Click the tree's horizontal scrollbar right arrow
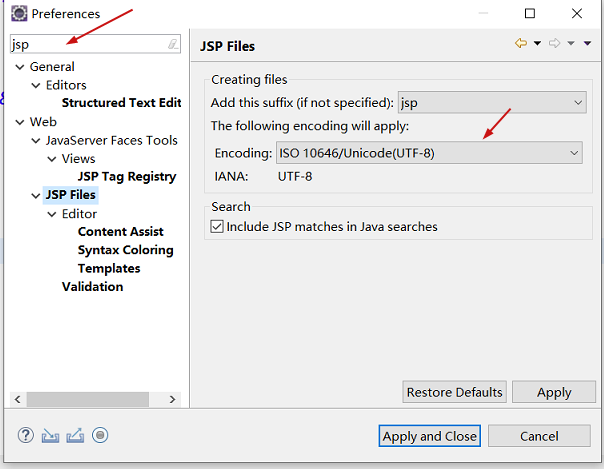604x469 pixels. pyautogui.click(x=172, y=400)
